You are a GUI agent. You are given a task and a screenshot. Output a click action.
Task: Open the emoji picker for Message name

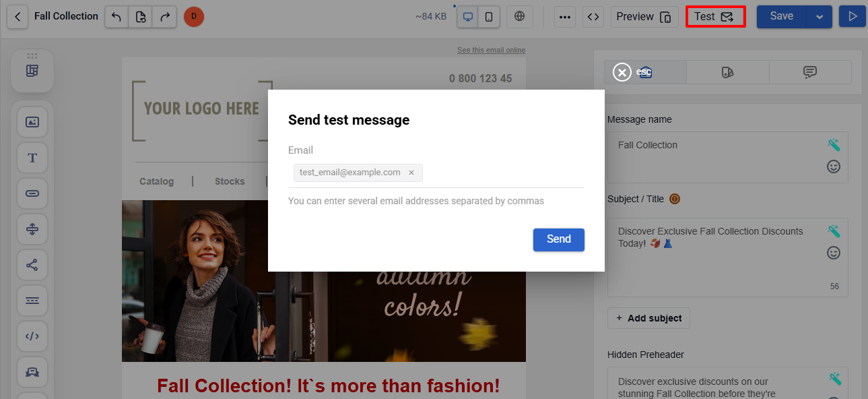click(x=834, y=166)
